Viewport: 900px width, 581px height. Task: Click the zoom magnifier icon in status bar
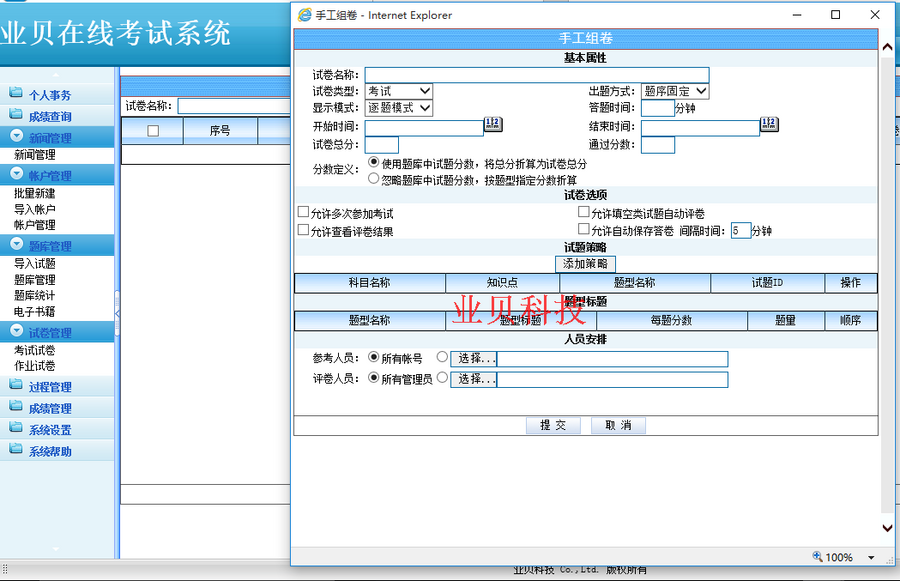(817, 556)
